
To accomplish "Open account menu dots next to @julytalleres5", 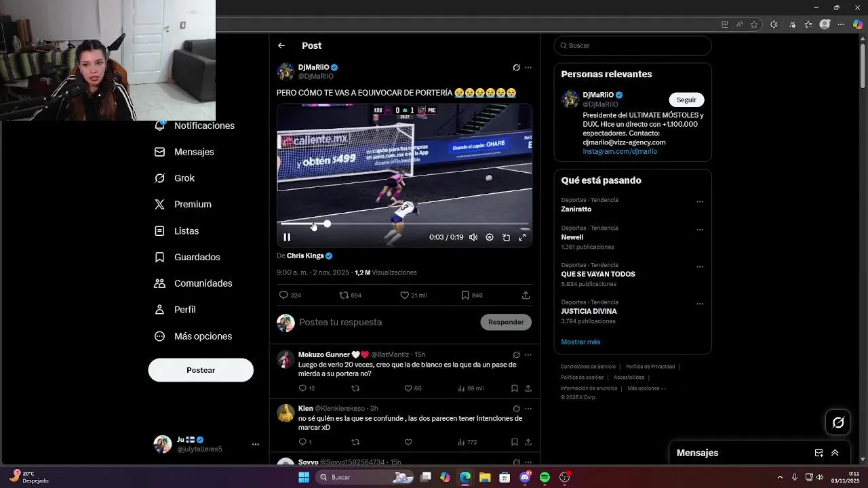I will tap(256, 445).
